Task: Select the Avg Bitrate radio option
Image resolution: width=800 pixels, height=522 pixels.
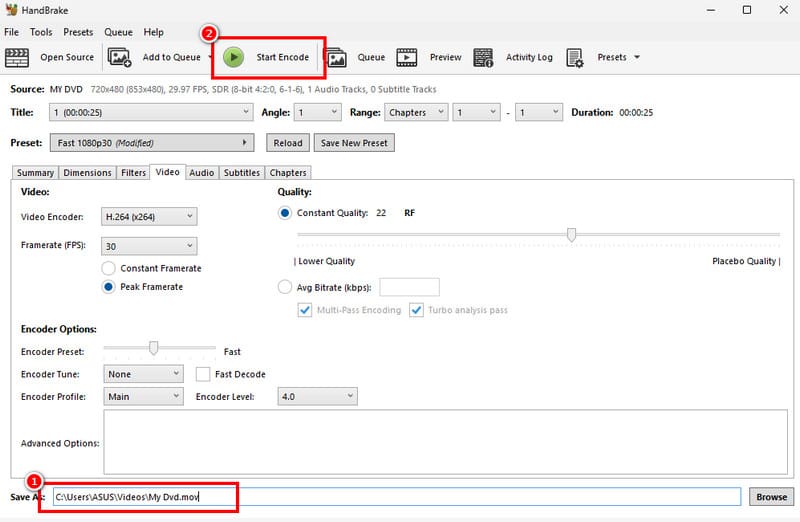Action: 285,287
